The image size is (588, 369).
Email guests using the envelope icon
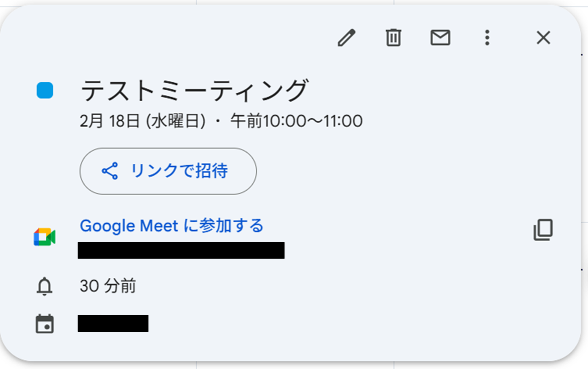coord(440,38)
